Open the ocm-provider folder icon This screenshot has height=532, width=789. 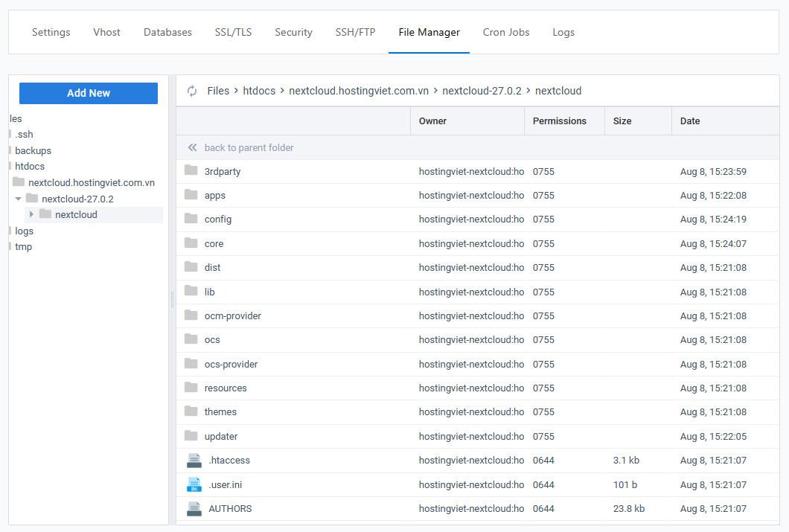tap(192, 315)
